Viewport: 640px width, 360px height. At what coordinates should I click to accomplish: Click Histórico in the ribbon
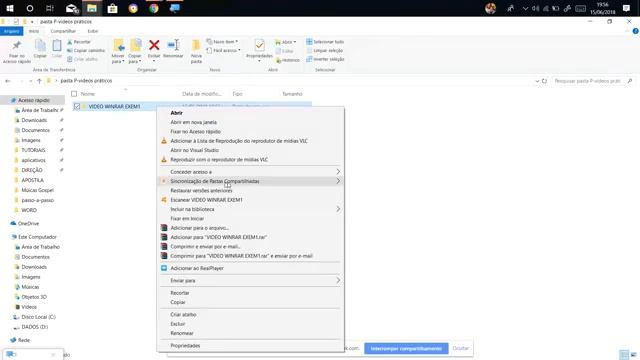coord(288,60)
